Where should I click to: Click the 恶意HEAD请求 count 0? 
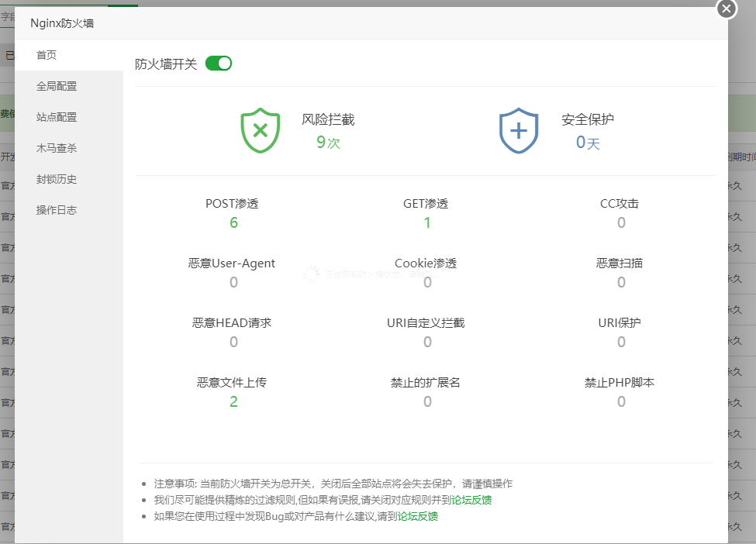pos(234,342)
